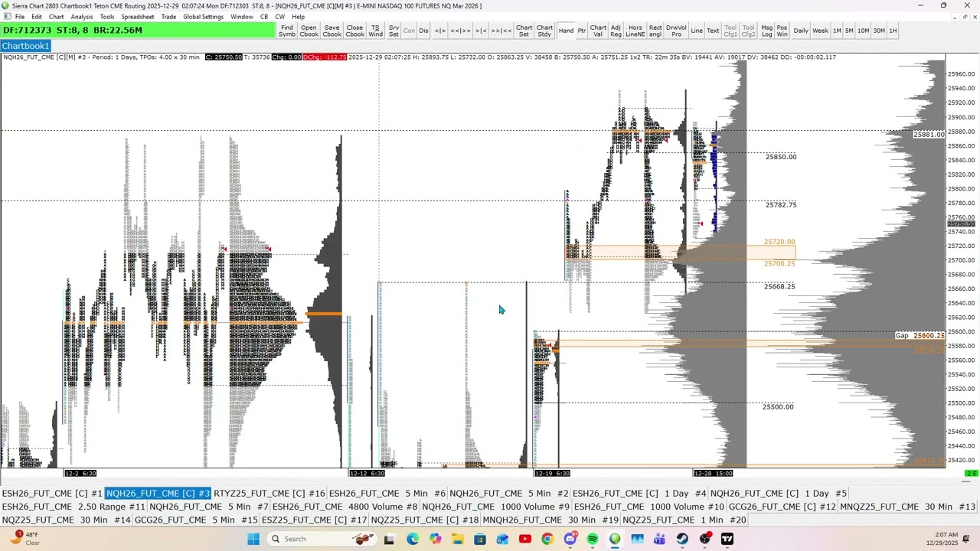Open the Help menu

point(299,17)
